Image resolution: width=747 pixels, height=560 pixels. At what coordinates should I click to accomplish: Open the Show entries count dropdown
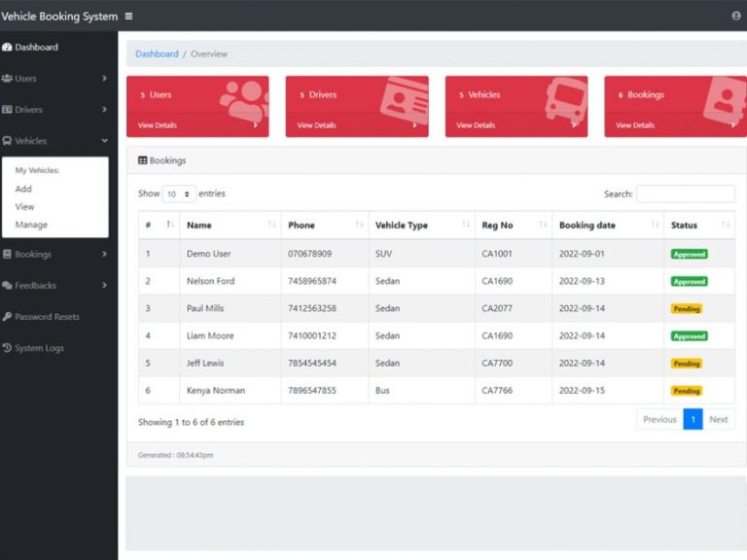(179, 194)
